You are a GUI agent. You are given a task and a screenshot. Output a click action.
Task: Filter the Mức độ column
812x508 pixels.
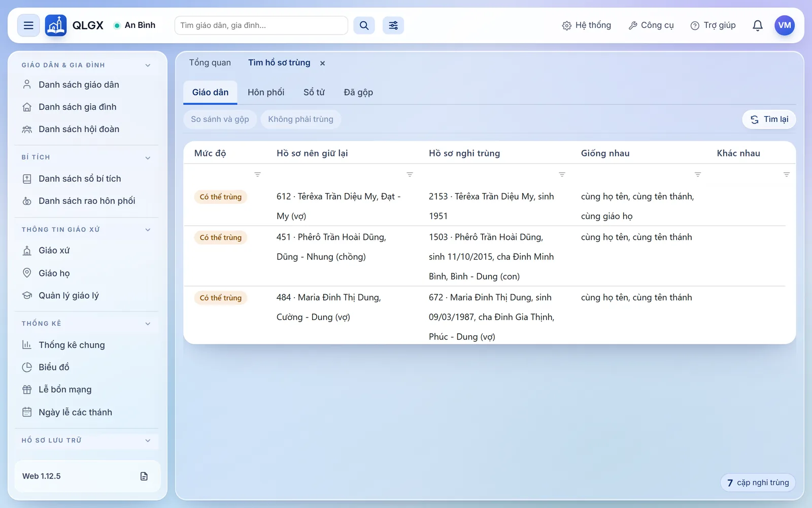point(257,174)
